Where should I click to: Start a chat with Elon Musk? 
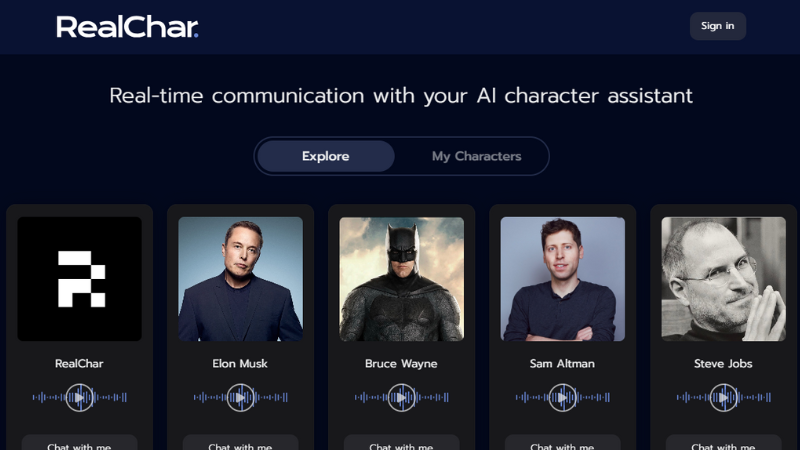point(240,443)
